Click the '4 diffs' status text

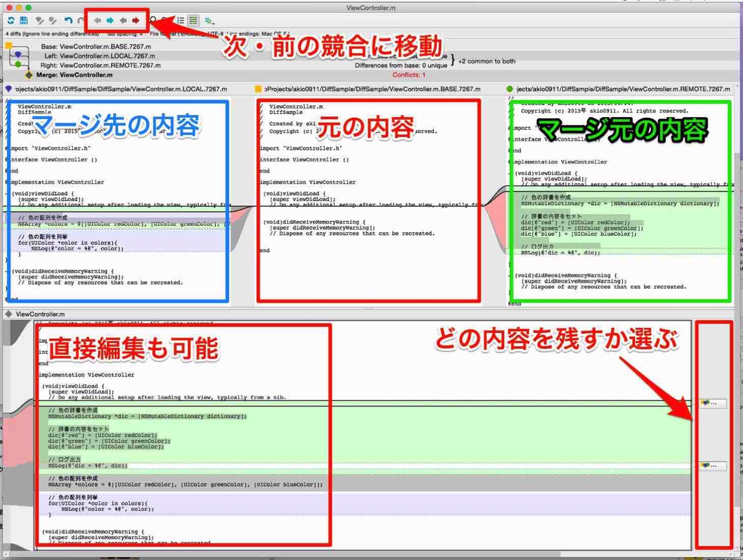(x=52, y=34)
